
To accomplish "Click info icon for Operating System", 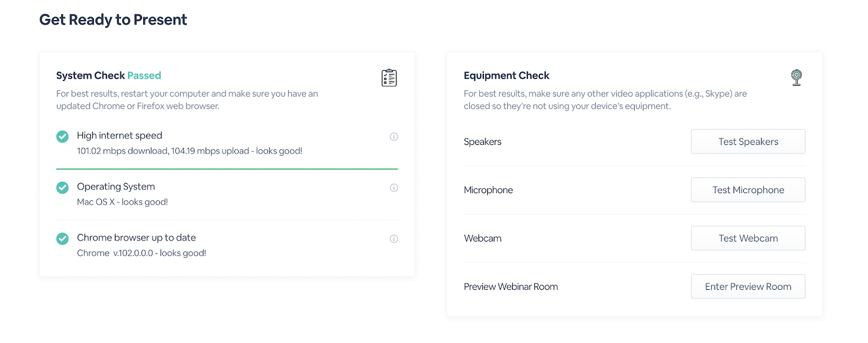I will point(394,188).
